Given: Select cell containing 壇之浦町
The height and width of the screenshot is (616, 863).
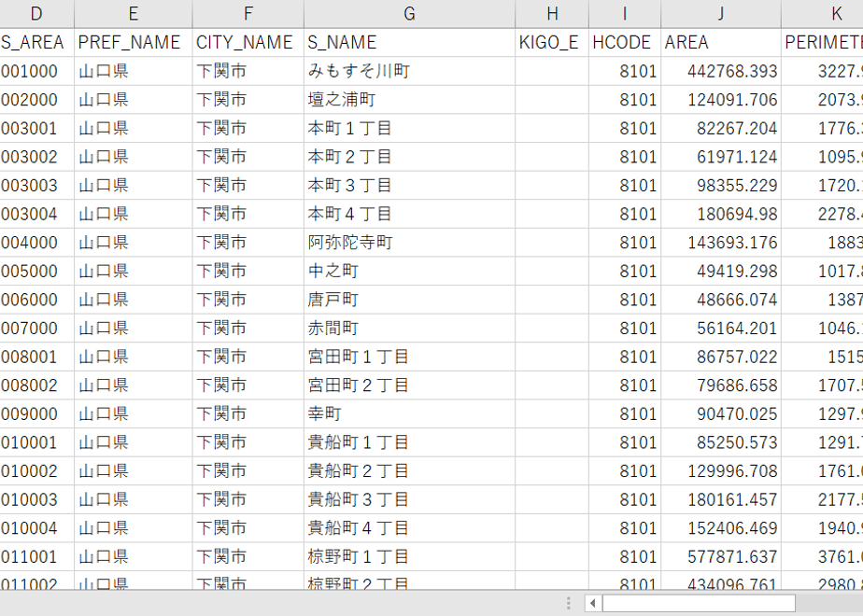Looking at the screenshot, I should click(x=409, y=100).
